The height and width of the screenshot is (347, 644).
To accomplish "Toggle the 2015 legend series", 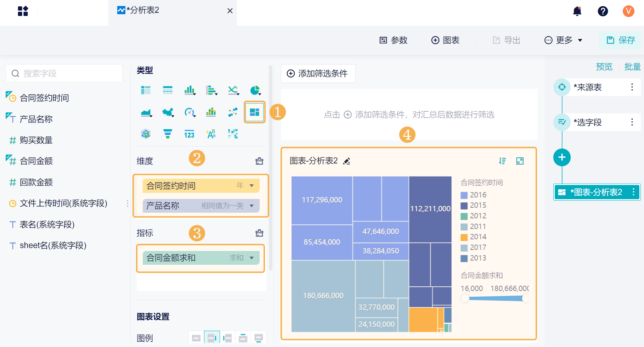I will point(473,206).
